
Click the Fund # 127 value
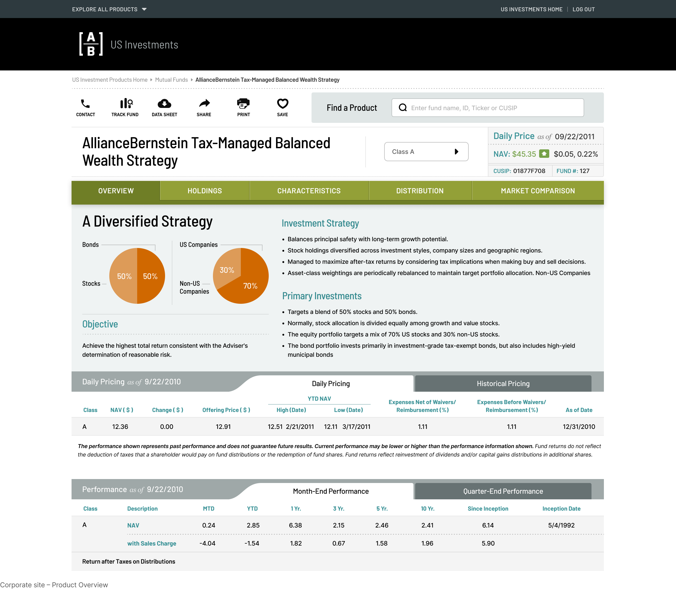pyautogui.click(x=584, y=171)
